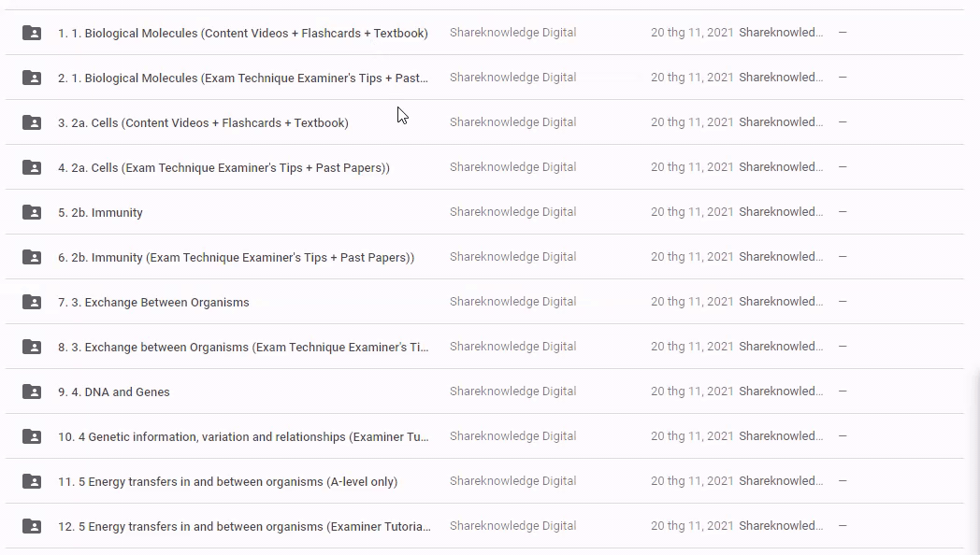
Task: Open 4. 2a. Cells Exam Technique folder name
Action: click(223, 168)
